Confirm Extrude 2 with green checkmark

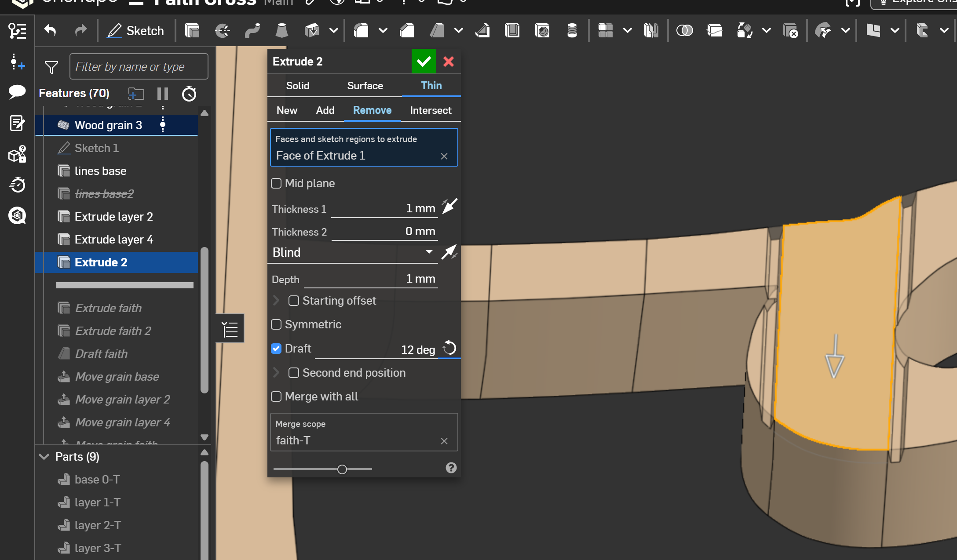pos(424,61)
